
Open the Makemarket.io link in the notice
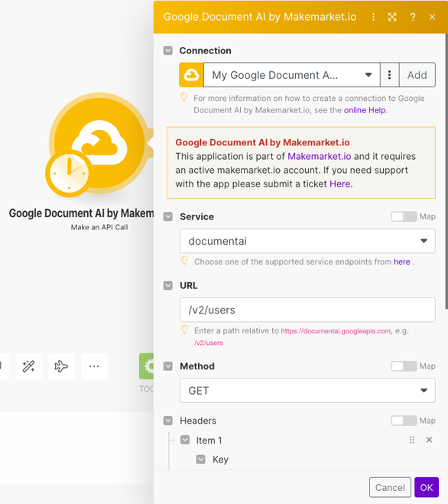coord(319,156)
